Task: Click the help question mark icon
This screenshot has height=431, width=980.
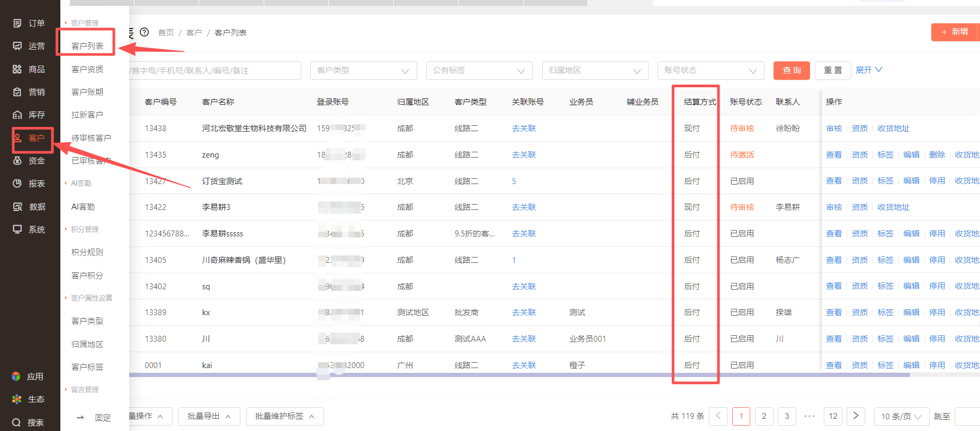Action: pyautogui.click(x=144, y=32)
